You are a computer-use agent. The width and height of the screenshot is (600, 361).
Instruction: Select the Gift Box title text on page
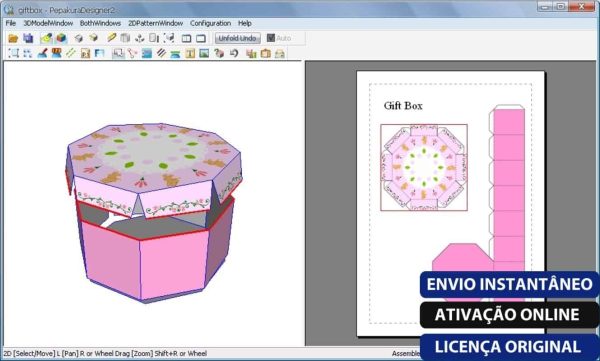pyautogui.click(x=403, y=106)
